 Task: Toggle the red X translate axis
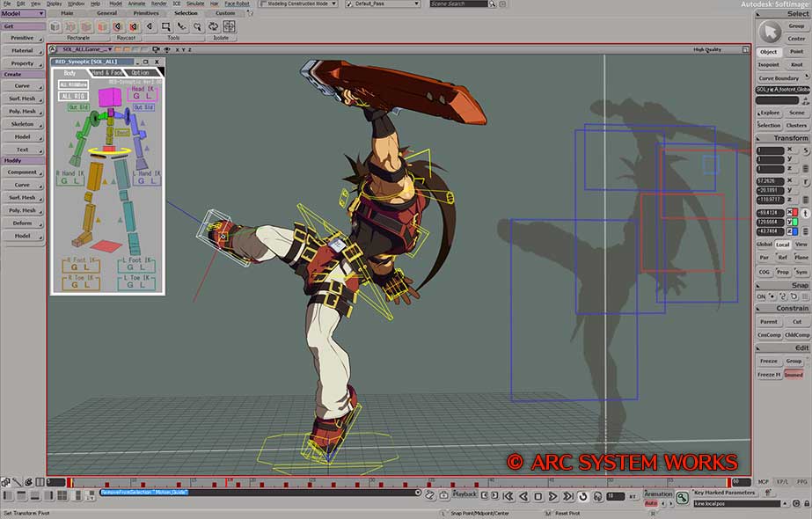(793, 212)
